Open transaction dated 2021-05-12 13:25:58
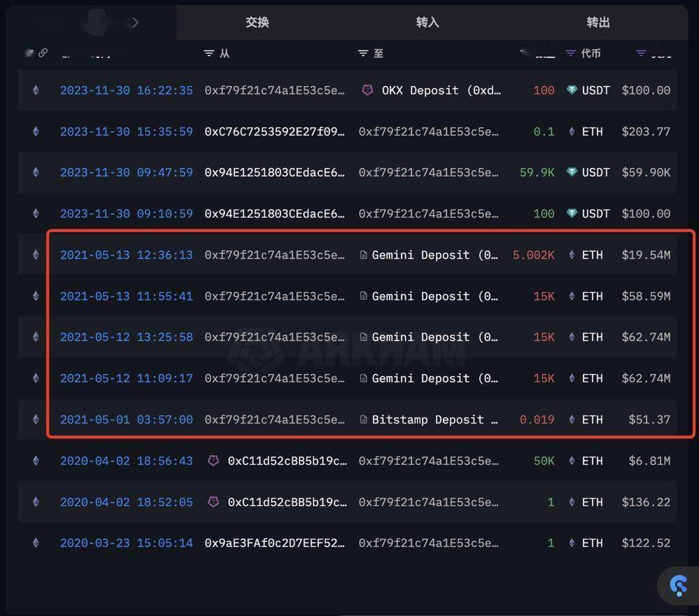699x616 pixels. 126,337
